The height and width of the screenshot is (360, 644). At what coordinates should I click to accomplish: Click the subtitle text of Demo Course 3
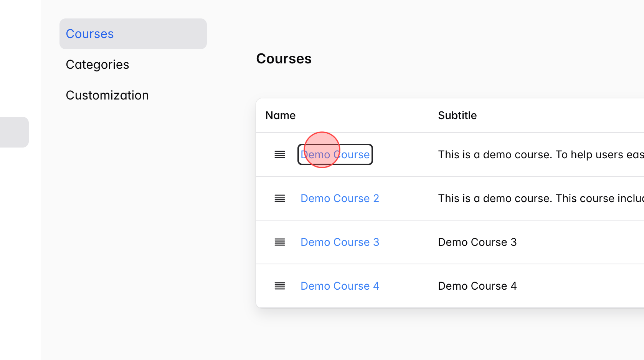pos(477,242)
